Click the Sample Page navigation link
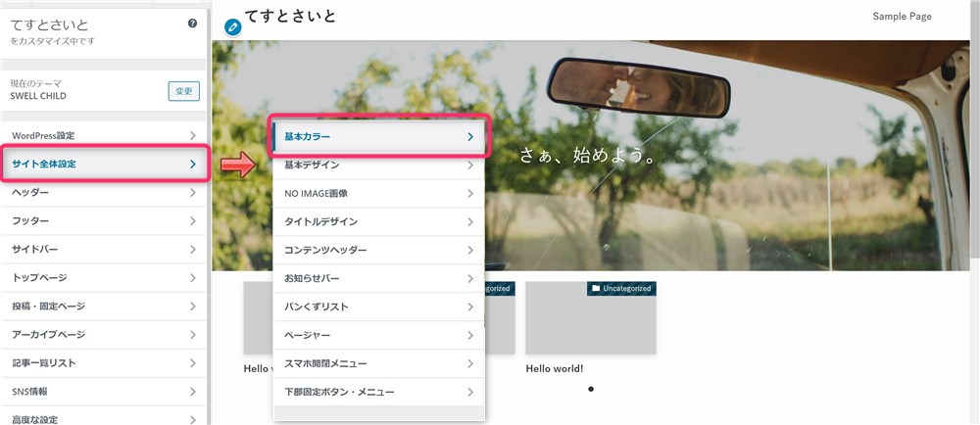The width and height of the screenshot is (980, 425). 902,17
